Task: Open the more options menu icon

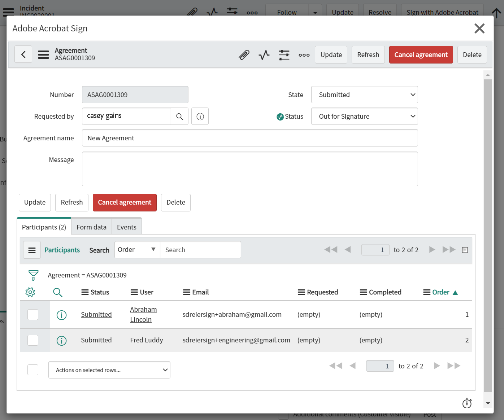Action: pos(304,54)
